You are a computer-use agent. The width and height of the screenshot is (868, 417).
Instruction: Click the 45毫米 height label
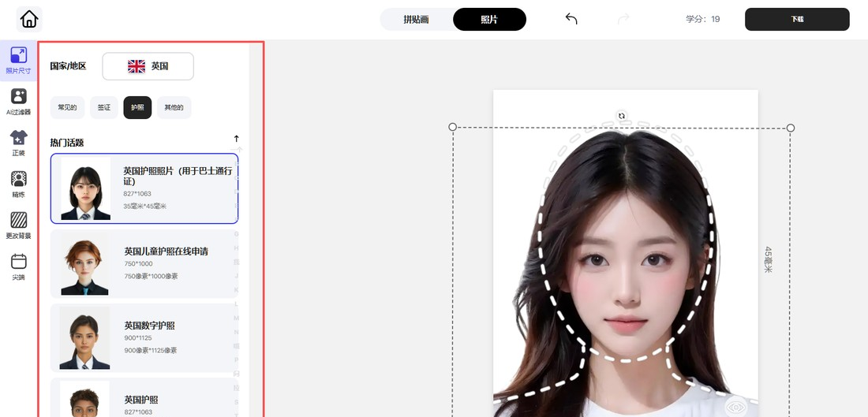click(768, 259)
